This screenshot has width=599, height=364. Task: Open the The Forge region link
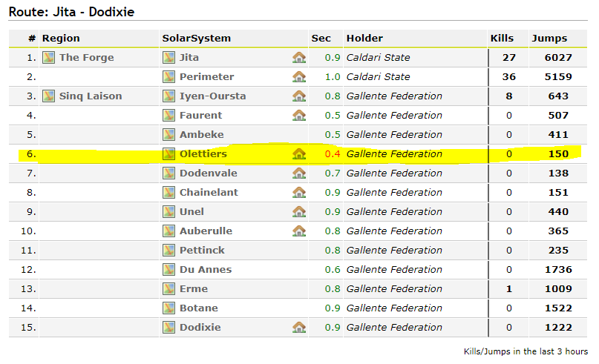click(x=87, y=58)
